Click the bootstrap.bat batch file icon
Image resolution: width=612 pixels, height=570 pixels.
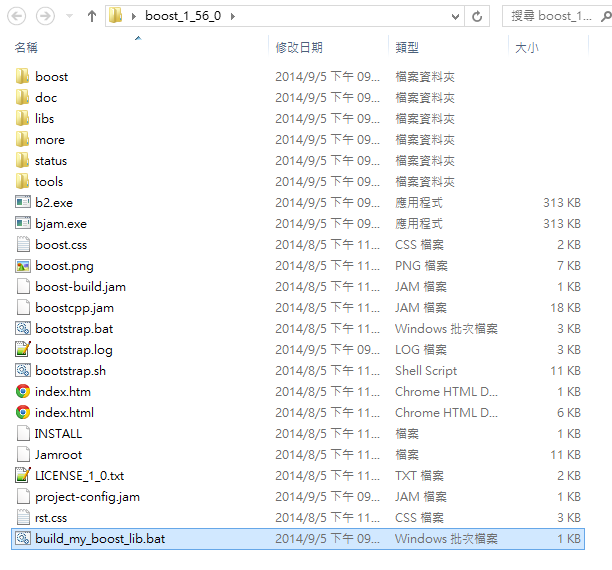[x=23, y=328]
